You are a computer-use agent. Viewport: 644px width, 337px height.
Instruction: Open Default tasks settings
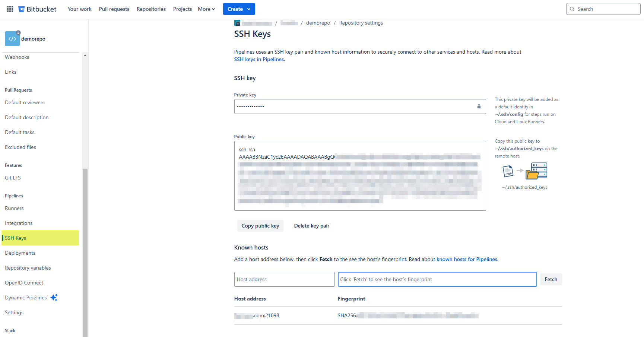pyautogui.click(x=40, y=132)
